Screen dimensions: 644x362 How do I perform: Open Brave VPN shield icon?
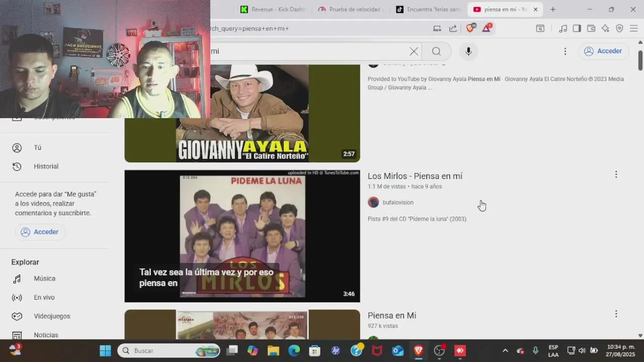[x=619, y=29]
